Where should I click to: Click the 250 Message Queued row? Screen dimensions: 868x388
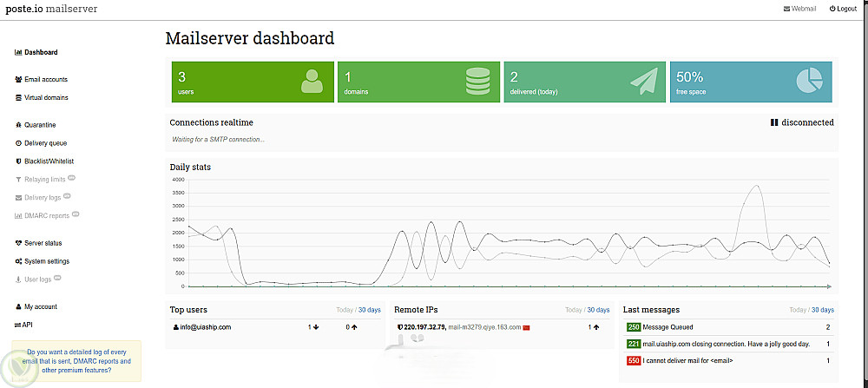(728, 327)
